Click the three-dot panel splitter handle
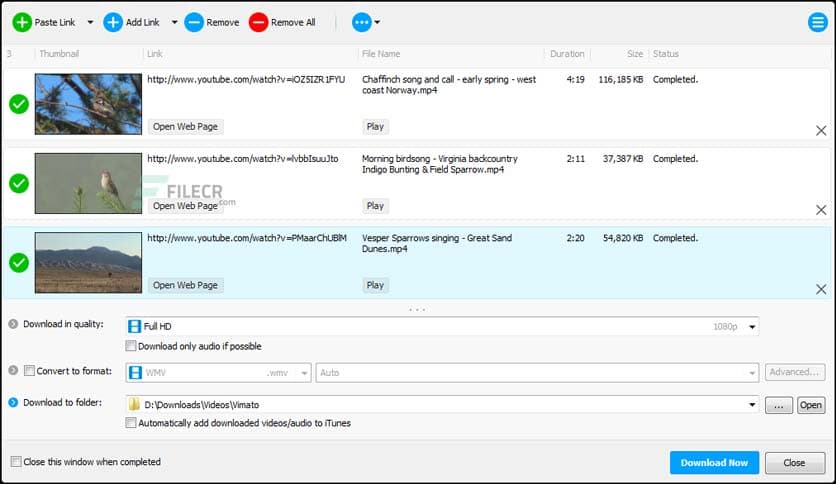Image resolution: width=836 pixels, height=484 pixels. click(417, 310)
